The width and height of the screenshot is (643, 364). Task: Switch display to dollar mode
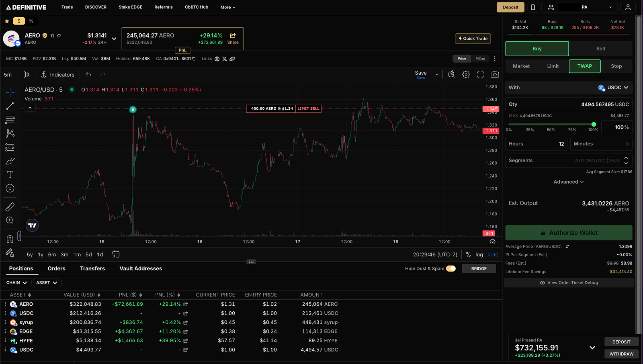19,21
